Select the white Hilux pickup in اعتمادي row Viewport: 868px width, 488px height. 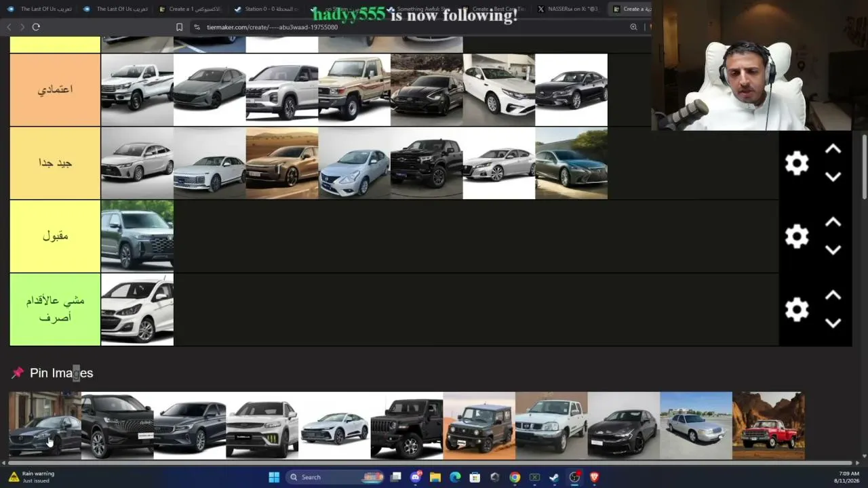(x=137, y=90)
